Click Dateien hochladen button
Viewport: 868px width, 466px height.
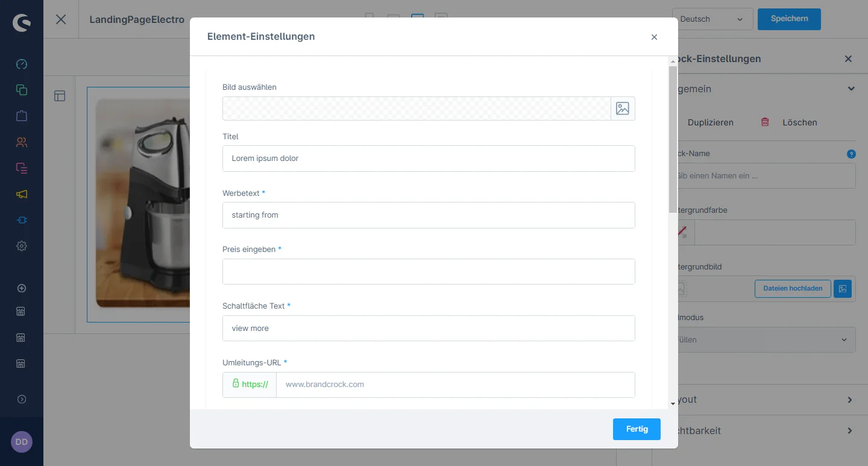tap(792, 289)
